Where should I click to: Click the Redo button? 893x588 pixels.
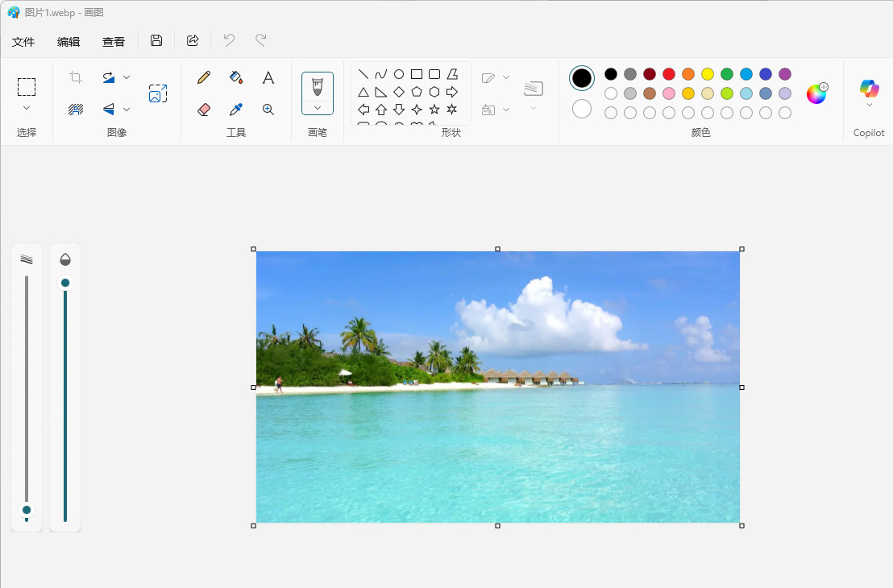coord(261,40)
